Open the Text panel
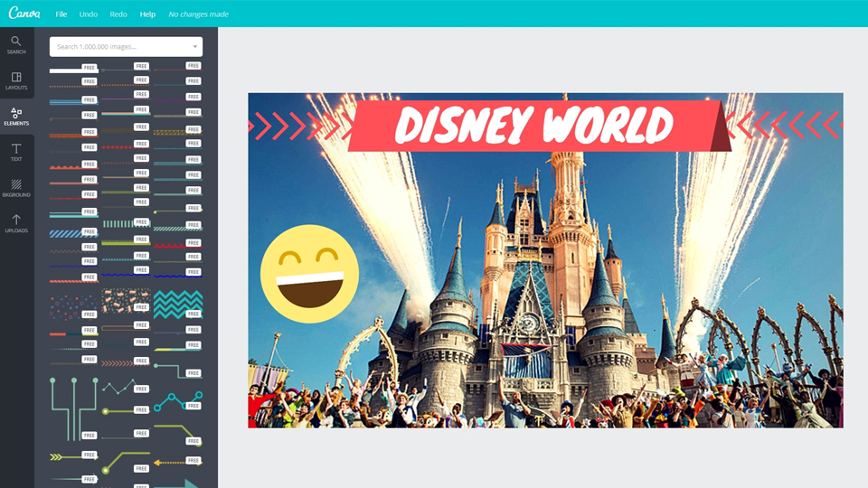The image size is (868, 488). [x=16, y=152]
